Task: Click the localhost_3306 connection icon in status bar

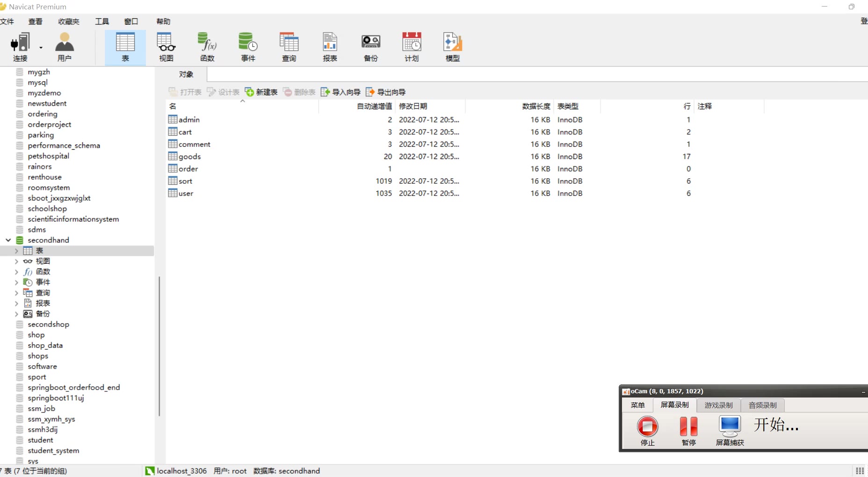Action: (150, 471)
